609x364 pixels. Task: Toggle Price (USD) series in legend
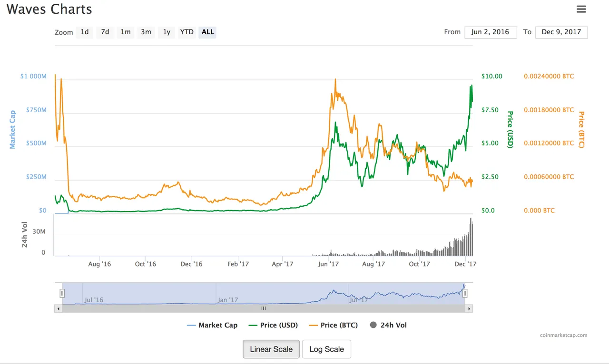pos(273,325)
